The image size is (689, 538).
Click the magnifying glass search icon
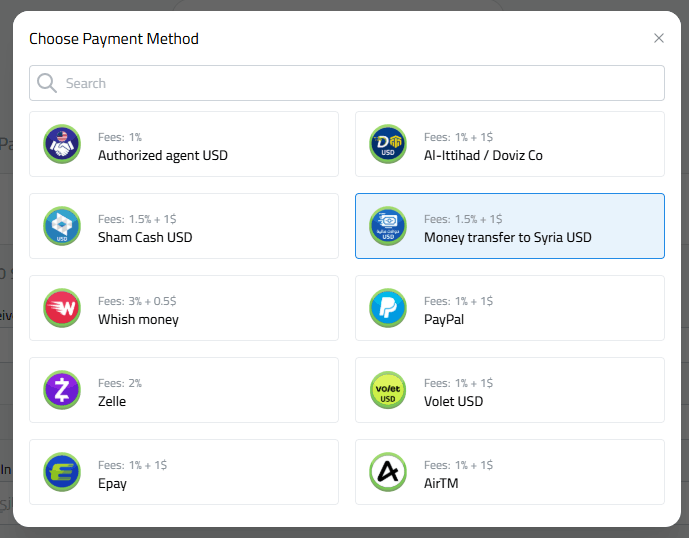point(47,83)
